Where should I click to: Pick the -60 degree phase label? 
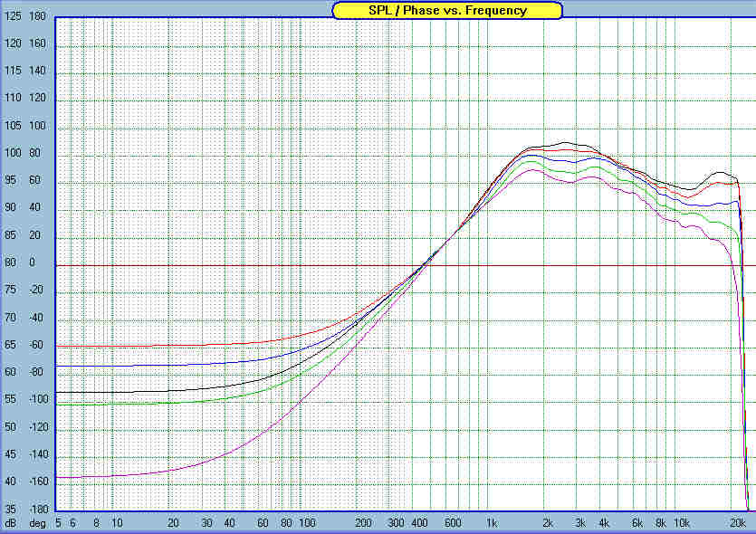pyautogui.click(x=36, y=345)
